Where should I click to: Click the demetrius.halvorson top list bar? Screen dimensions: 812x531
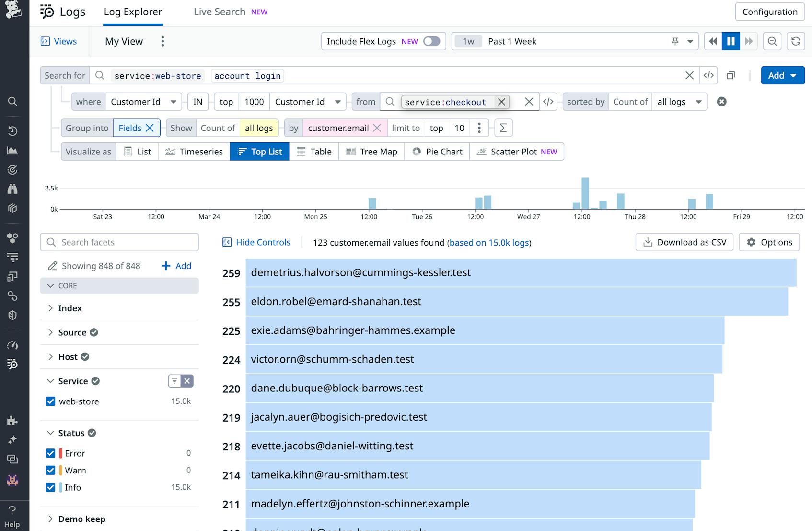[479, 272]
